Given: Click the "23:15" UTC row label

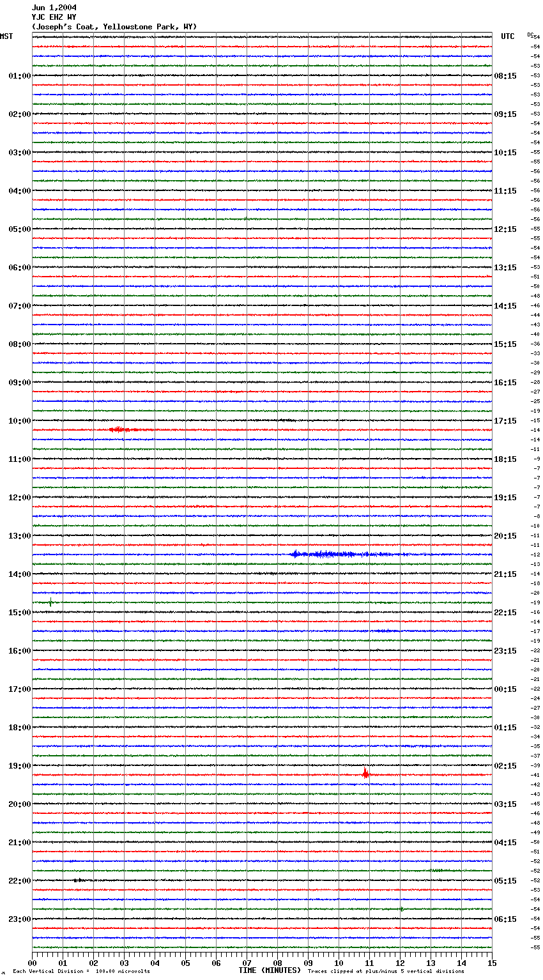Looking at the screenshot, I should (505, 651).
